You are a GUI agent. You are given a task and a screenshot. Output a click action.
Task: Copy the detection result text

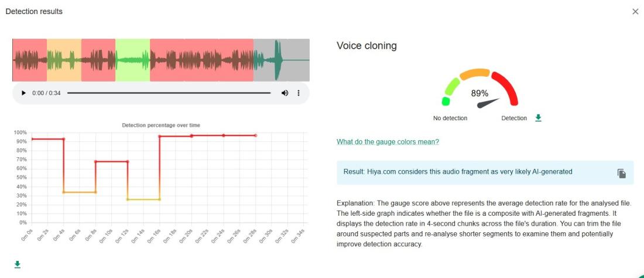[622, 173]
